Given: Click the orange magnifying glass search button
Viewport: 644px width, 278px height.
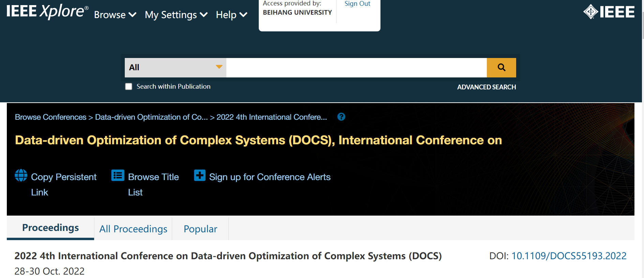Looking at the screenshot, I should click(x=501, y=68).
